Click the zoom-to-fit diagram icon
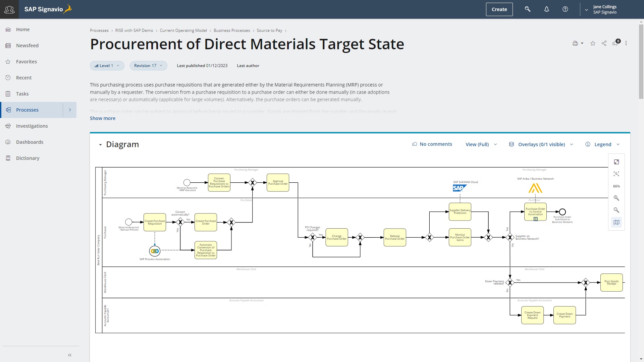Screen dimensions: 644x362 pyautogui.click(x=616, y=174)
